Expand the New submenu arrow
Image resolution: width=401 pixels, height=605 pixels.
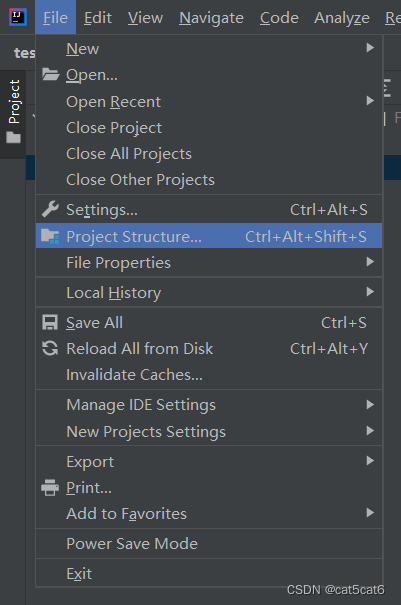pyautogui.click(x=370, y=47)
